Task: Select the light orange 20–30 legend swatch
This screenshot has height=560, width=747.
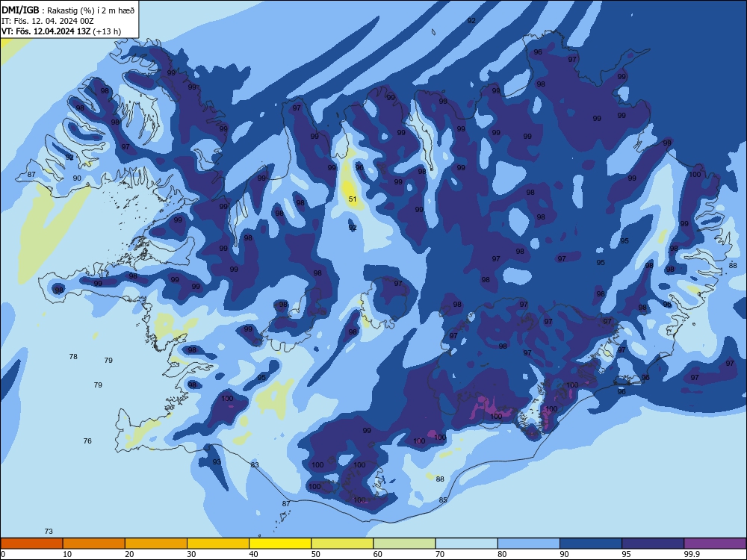Action: (156, 544)
